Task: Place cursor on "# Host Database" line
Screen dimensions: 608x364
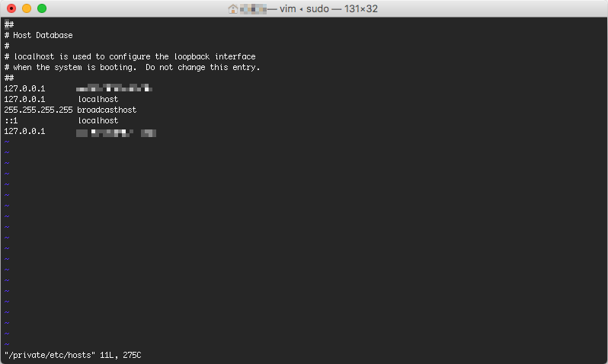Action: point(43,35)
